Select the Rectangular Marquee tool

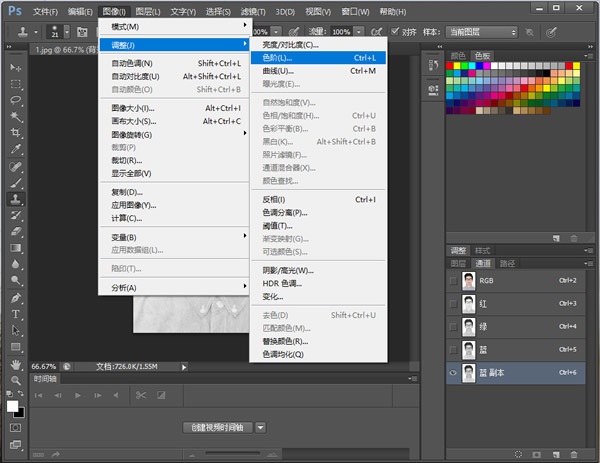(x=16, y=84)
